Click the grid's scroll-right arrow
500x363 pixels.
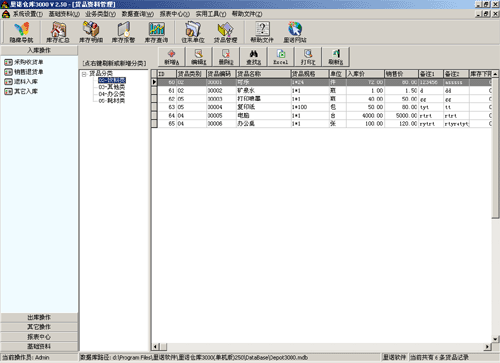[487, 347]
